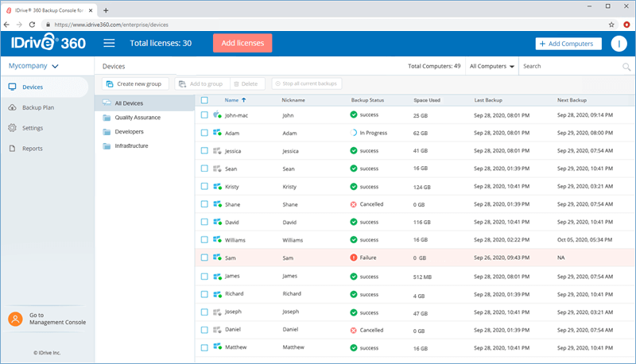The height and width of the screenshot is (364, 636).
Task: Open the browser extension red icon
Action: (626, 25)
